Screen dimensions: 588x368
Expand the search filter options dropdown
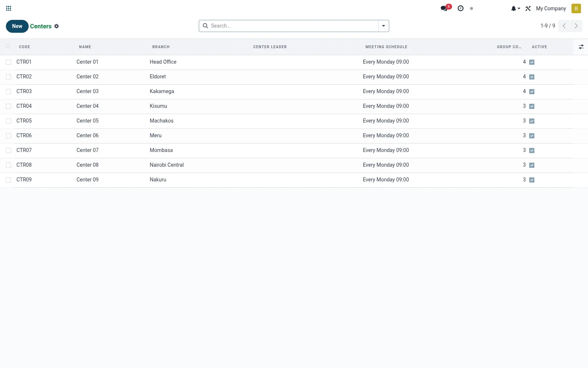383,26
